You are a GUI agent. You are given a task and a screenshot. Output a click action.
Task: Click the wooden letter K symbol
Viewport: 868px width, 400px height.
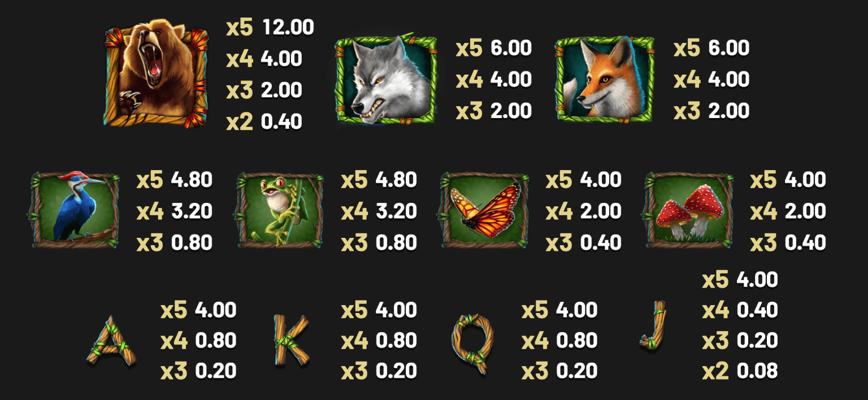290,340
